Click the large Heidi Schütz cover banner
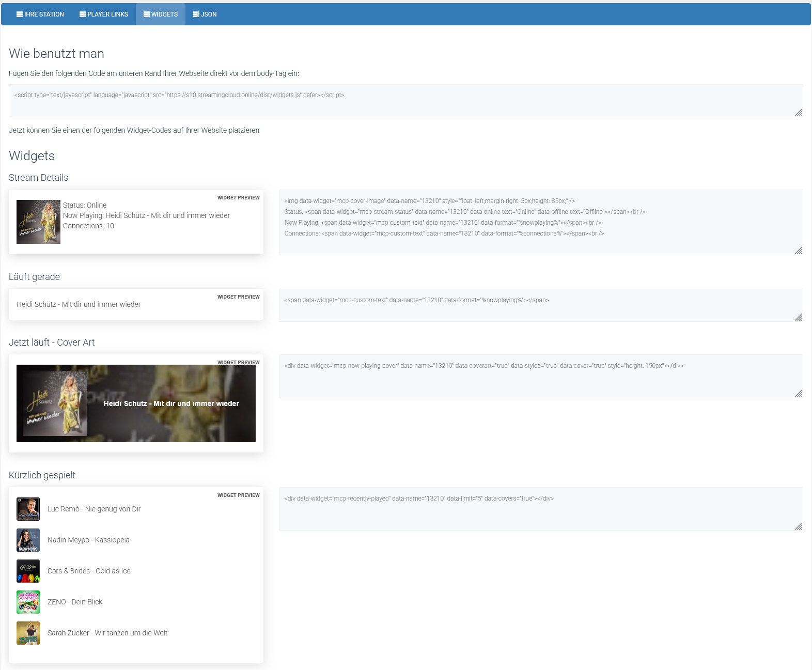Viewport: 812px width, 670px height. coord(136,403)
